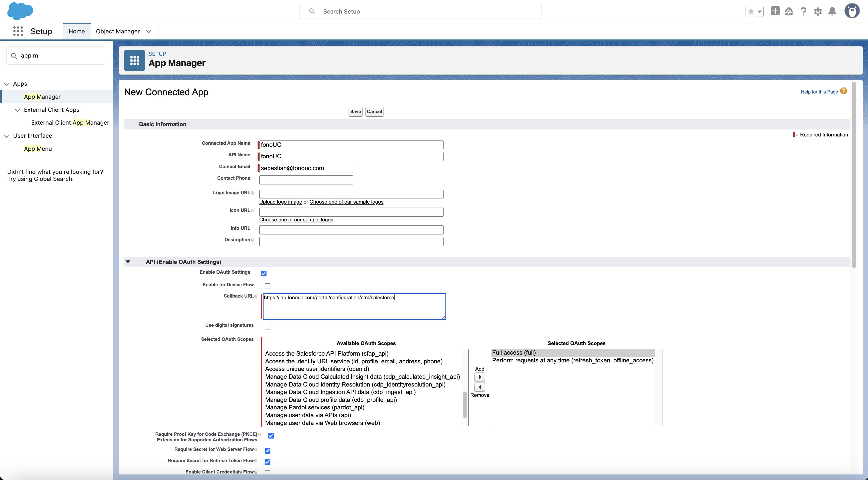Click the Callback URL info icon
868x480 pixels.
click(x=256, y=296)
